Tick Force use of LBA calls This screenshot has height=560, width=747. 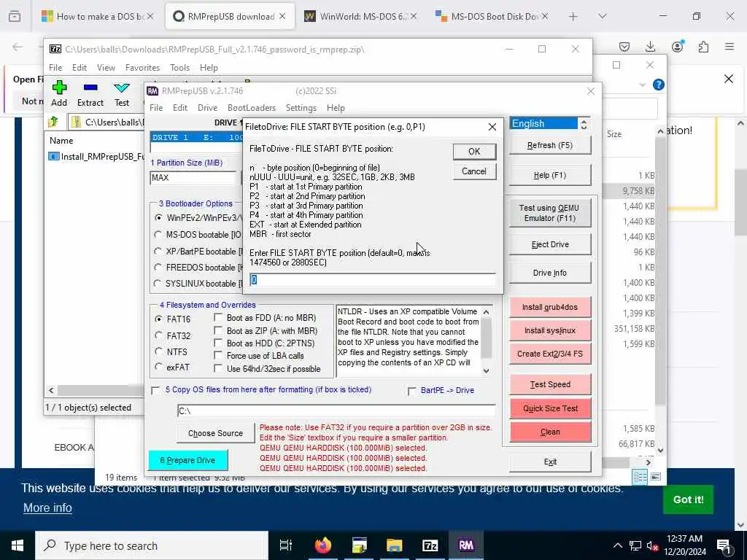(218, 355)
